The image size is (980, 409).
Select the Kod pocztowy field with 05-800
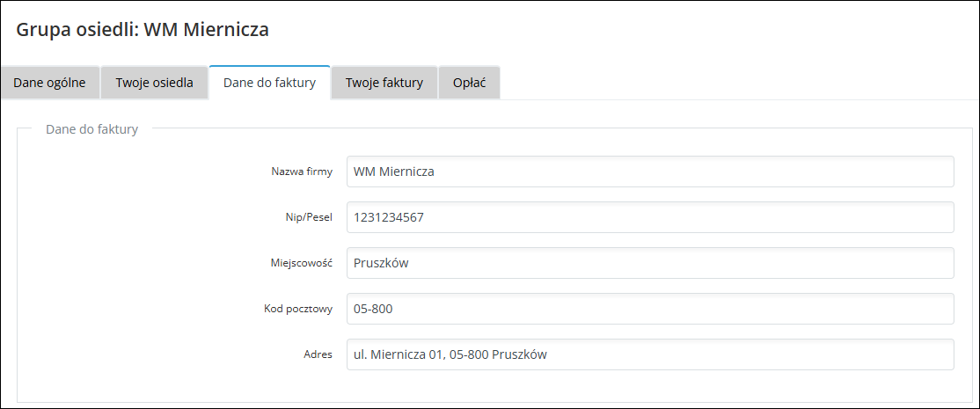pyautogui.click(x=650, y=309)
